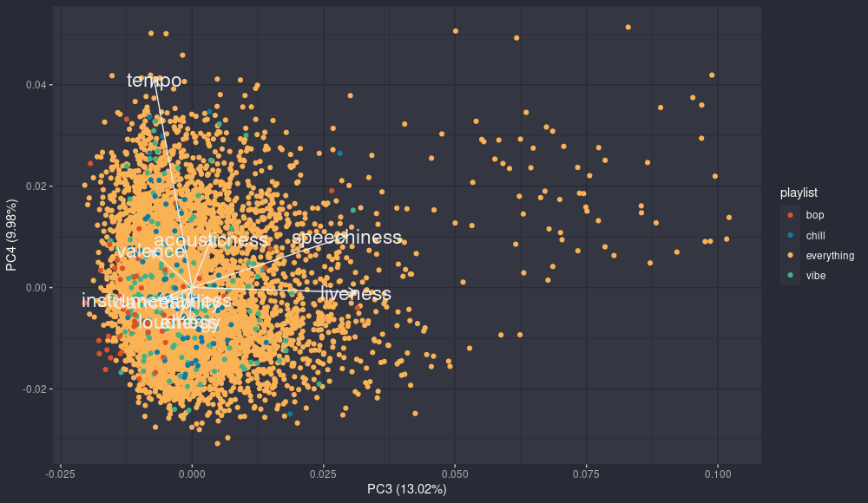Select the 'everything' legend label
Viewport: 868px width, 503px height.
830,256
